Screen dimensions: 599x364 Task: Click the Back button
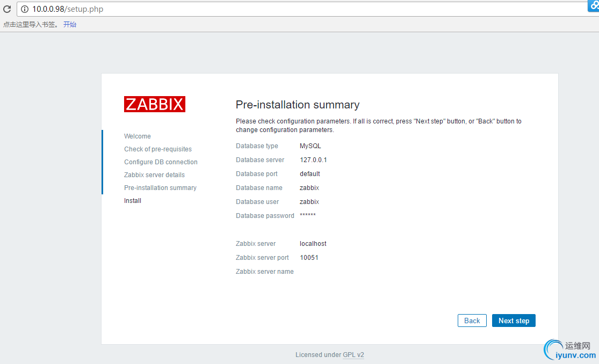(x=472, y=321)
